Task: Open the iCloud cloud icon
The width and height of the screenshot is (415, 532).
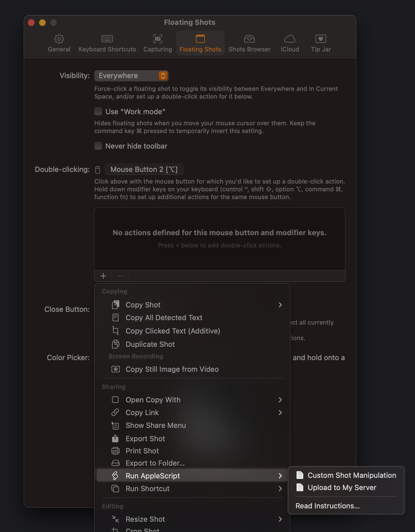Action: point(290,39)
